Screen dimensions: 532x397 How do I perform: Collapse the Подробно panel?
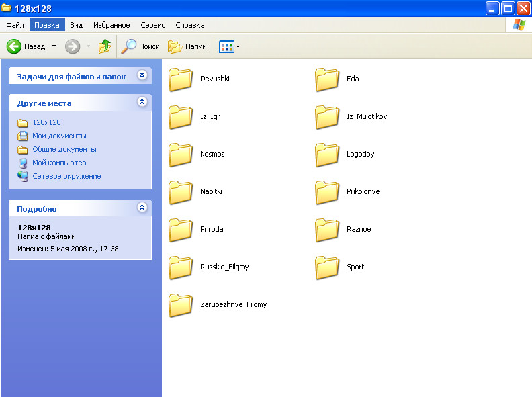click(142, 207)
